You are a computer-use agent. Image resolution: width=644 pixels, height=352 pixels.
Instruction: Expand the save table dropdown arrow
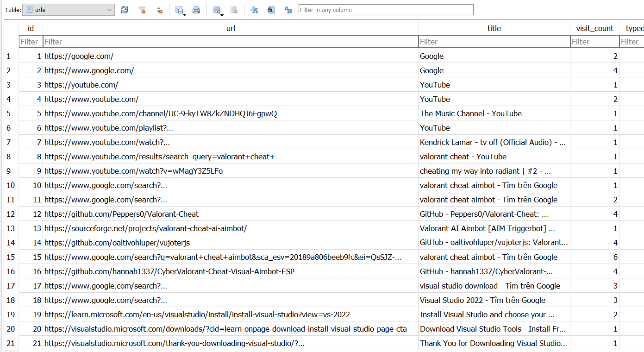[185, 14]
